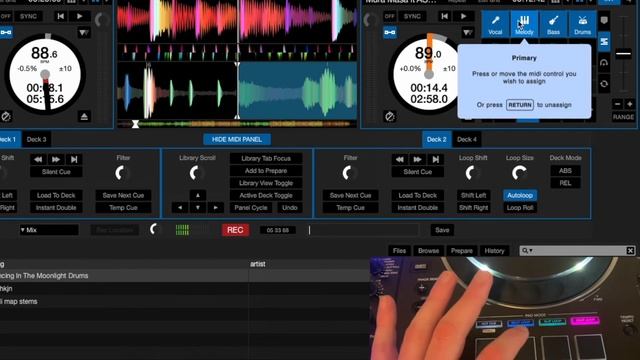Select the Bass stem icon

[553, 24]
